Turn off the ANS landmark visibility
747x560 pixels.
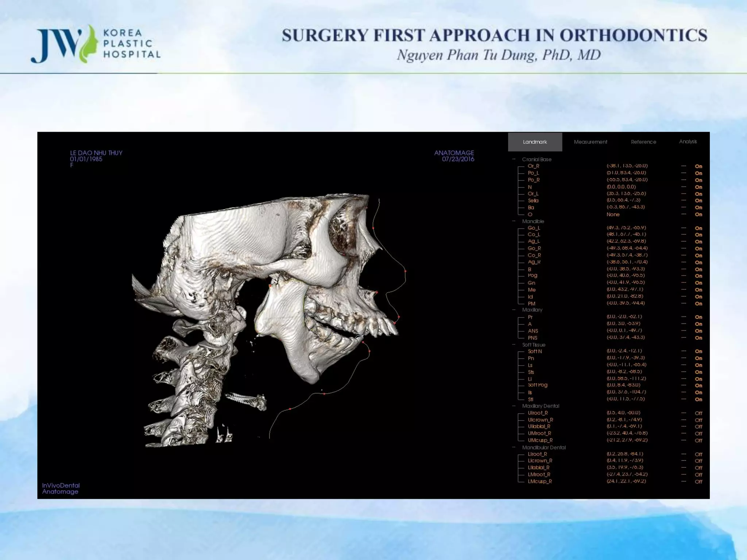[698, 331]
